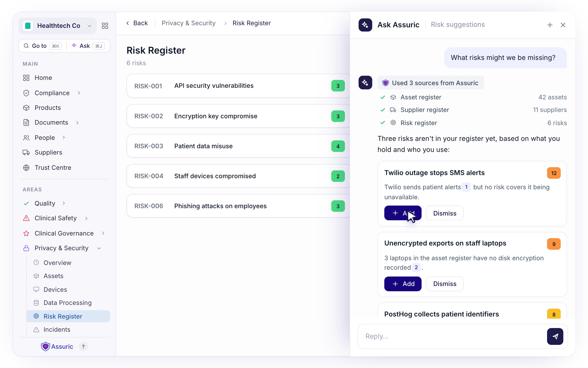Image resolution: width=588 pixels, height=368 pixels.
Task: Collapse the Privacy & Security section chevron
Action: [99, 248]
